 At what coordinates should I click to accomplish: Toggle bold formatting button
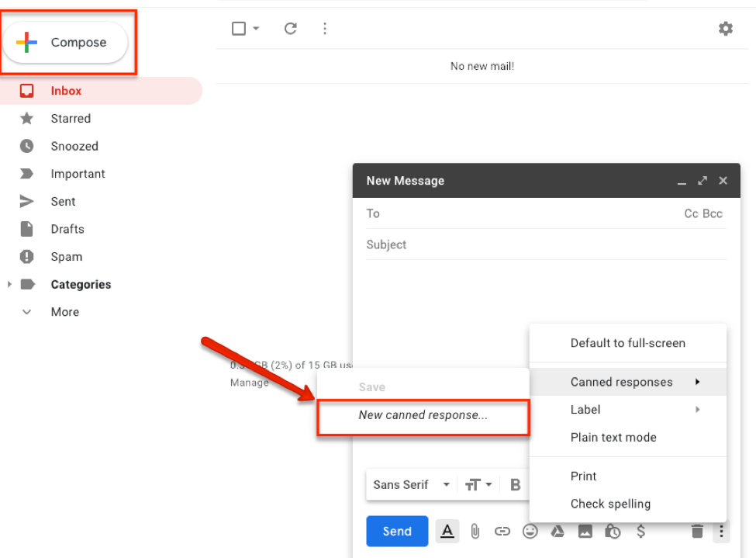[515, 485]
